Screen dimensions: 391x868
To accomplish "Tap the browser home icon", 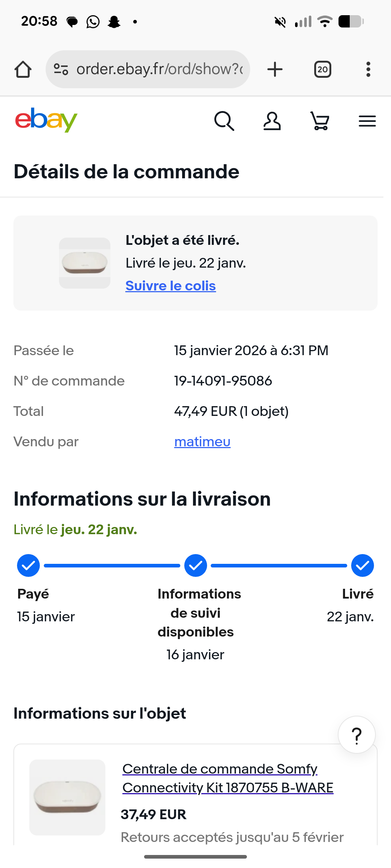I will 23,69.
